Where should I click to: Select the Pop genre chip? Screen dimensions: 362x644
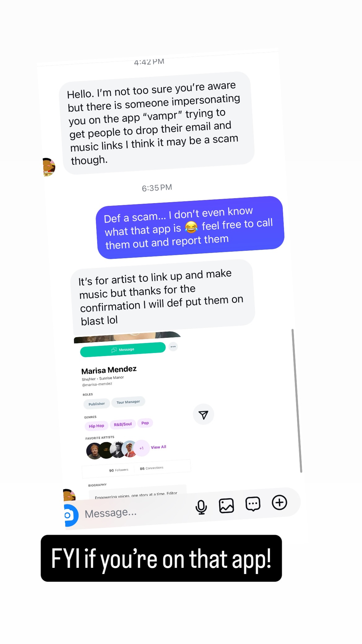click(145, 423)
